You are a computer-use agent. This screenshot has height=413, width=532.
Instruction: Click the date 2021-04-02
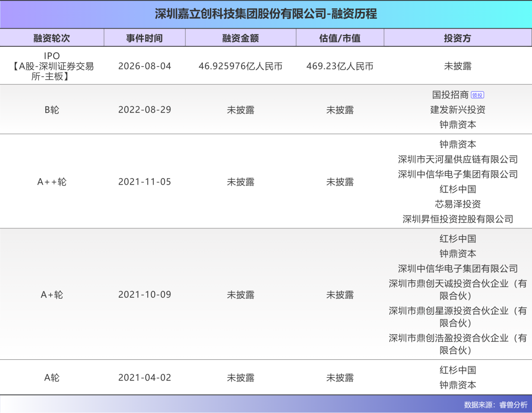tap(144, 378)
